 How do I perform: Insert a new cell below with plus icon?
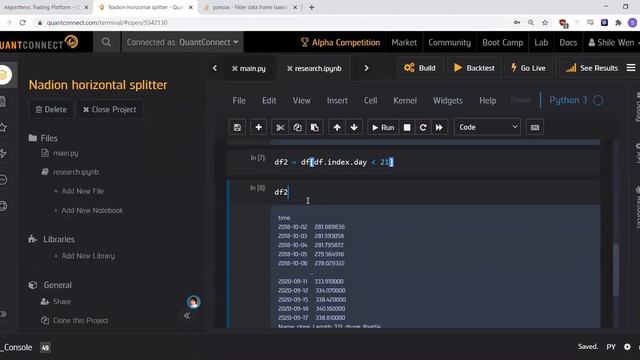258,127
